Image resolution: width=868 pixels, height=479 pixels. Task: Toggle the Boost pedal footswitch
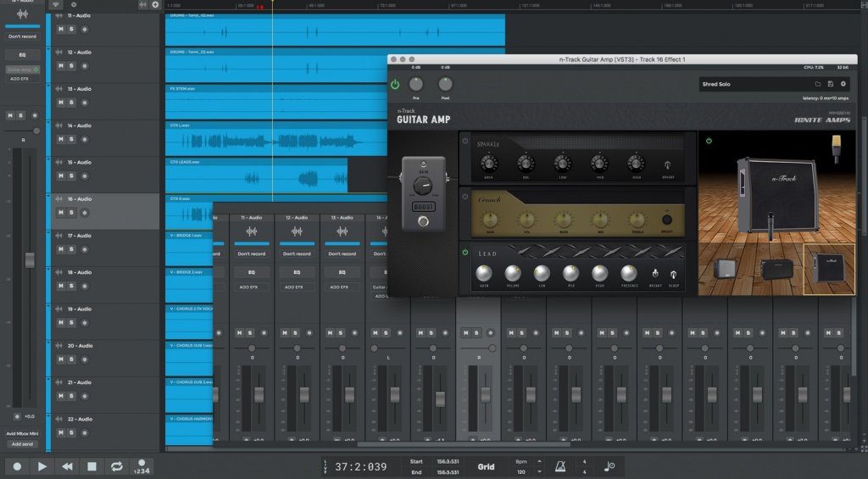pyautogui.click(x=425, y=222)
